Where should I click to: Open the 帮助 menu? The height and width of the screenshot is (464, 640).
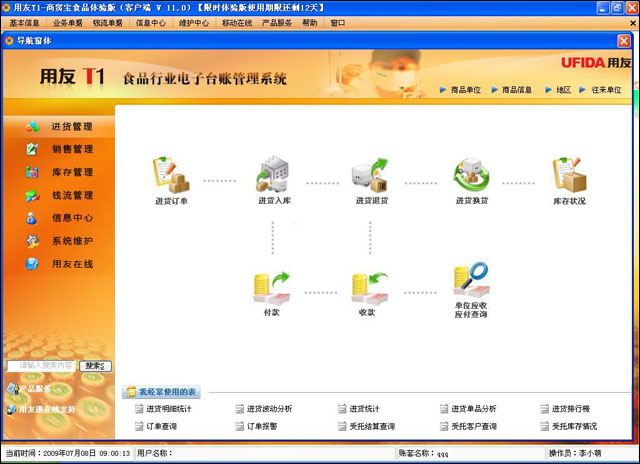coord(309,23)
